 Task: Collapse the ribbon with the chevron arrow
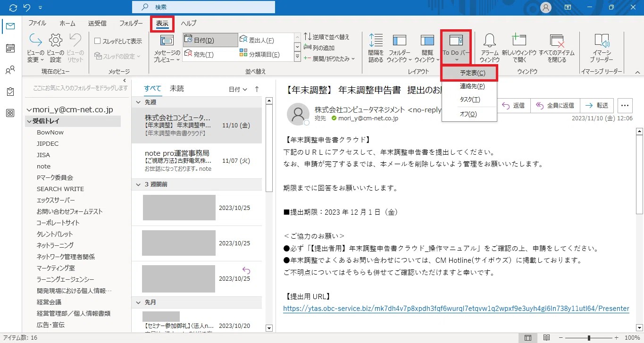637,72
